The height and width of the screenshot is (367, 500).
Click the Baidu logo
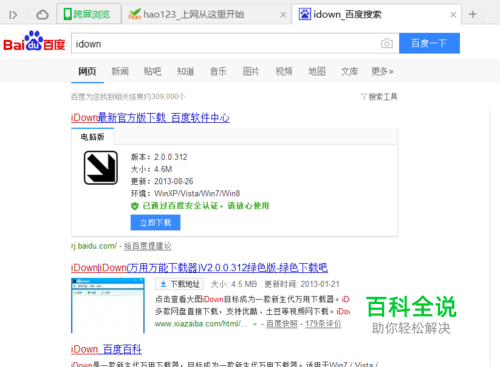coord(34,41)
